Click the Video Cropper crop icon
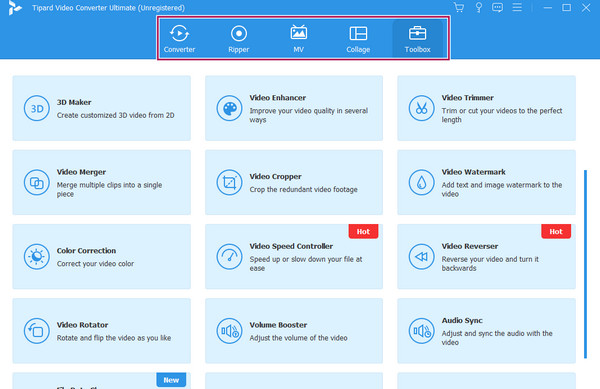The width and height of the screenshot is (600, 389). pyautogui.click(x=229, y=182)
